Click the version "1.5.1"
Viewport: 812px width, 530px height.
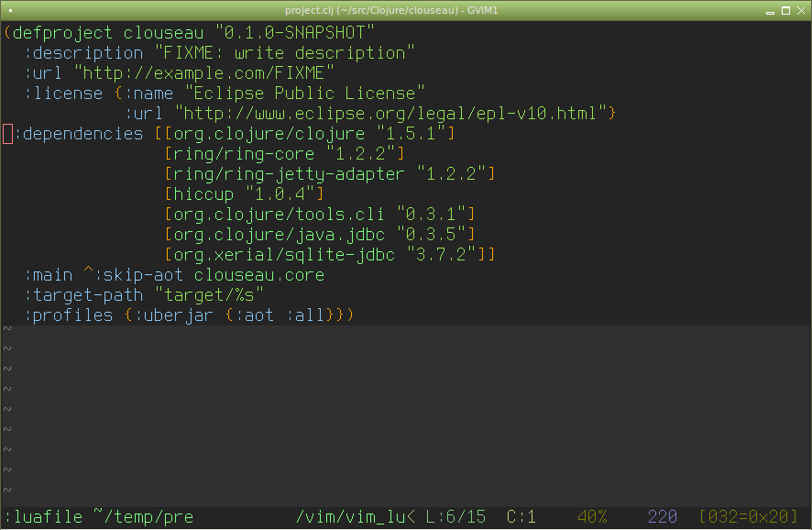(x=411, y=134)
